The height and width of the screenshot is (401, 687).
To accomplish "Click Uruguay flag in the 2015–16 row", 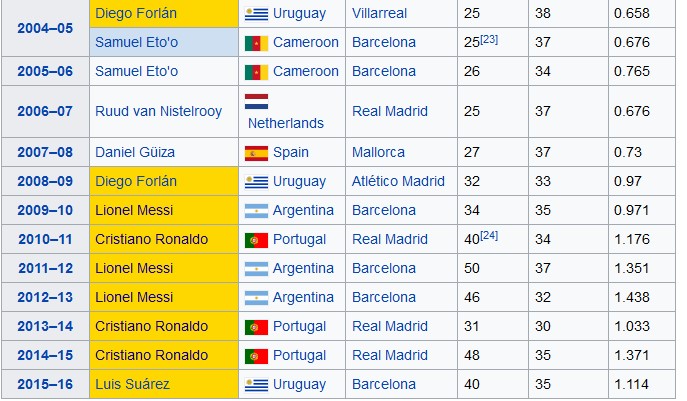I will 256,384.
